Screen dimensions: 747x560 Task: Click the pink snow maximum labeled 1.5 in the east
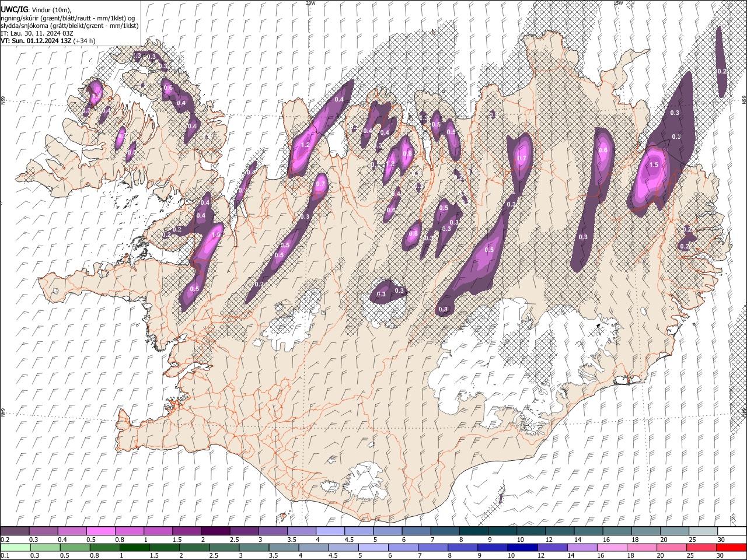point(651,175)
